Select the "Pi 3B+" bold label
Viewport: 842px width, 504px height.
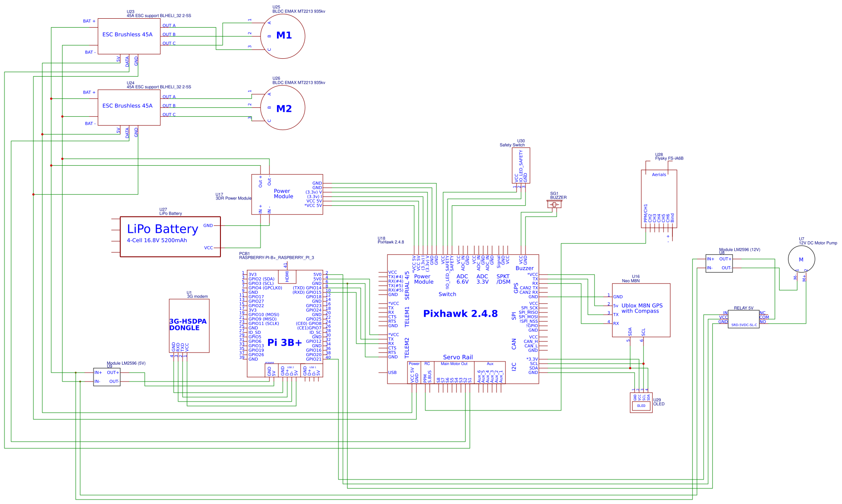pyautogui.click(x=285, y=342)
